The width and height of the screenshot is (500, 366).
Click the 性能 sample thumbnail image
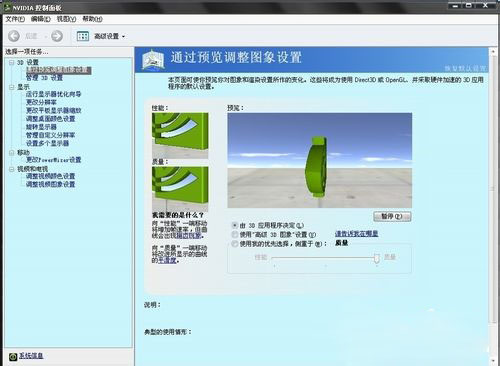point(180,135)
